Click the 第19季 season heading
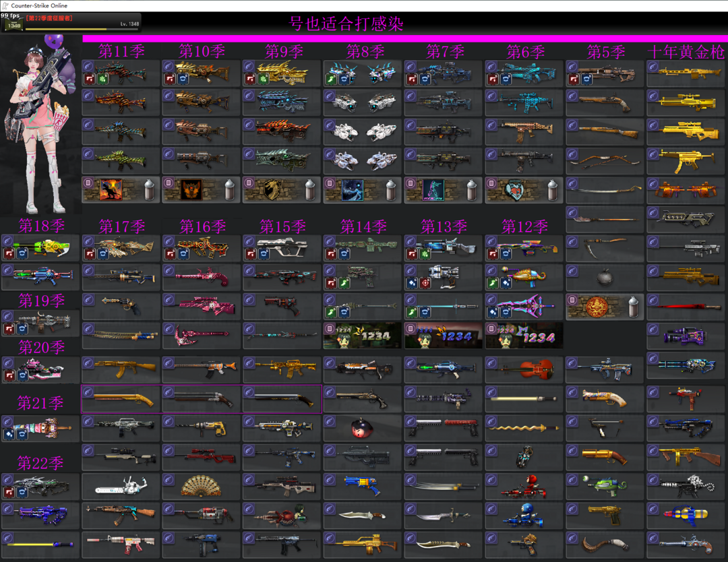 41,301
